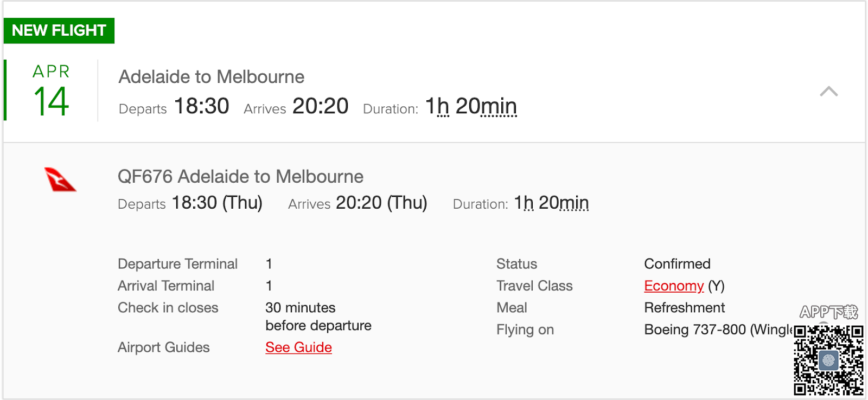This screenshot has height=400, width=868.
Task: Open the See Guide airport link
Action: [298, 347]
